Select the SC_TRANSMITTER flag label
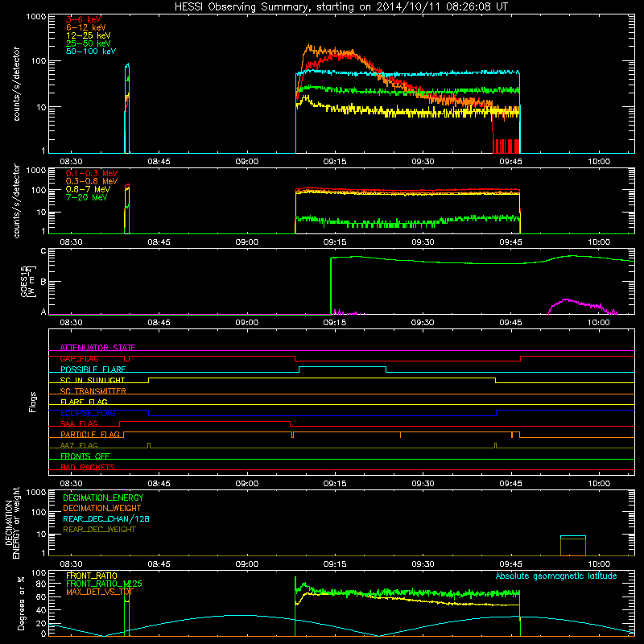The height and width of the screenshot is (644, 644). coord(93,391)
